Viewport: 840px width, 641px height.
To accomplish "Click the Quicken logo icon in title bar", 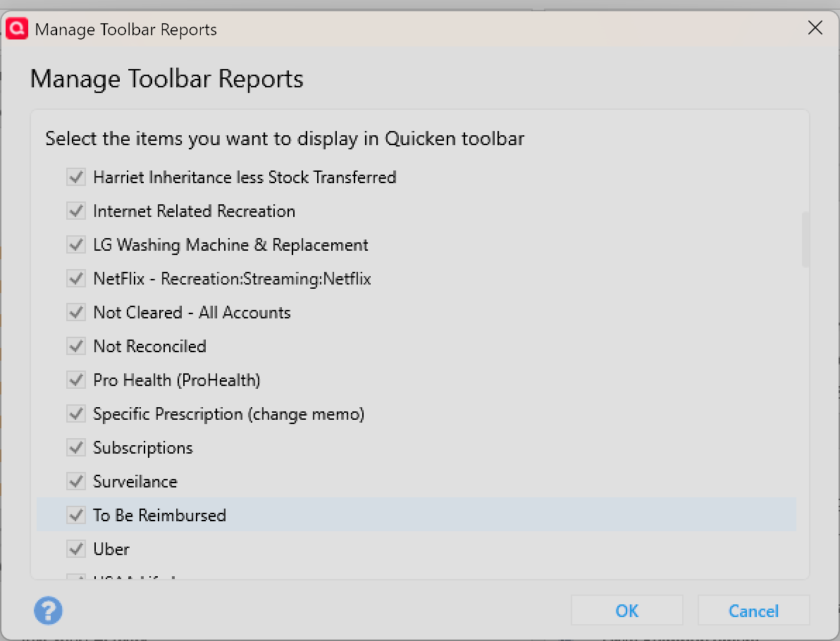I will click(17, 28).
